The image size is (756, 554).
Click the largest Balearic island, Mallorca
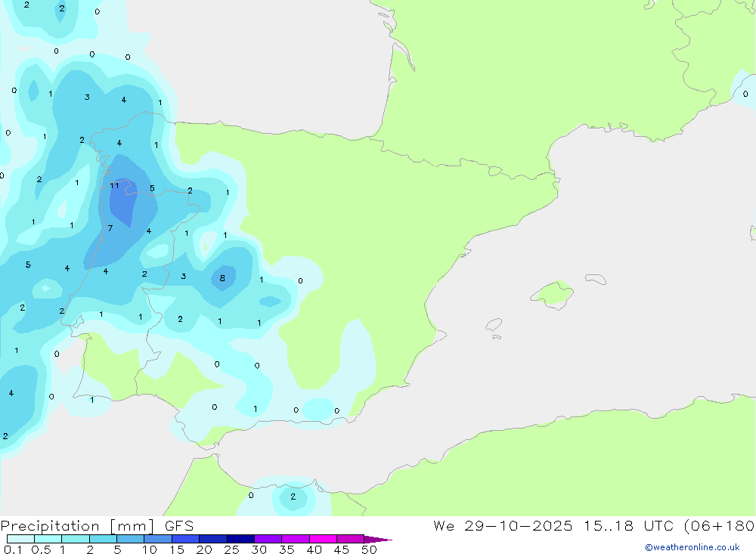coord(553,294)
